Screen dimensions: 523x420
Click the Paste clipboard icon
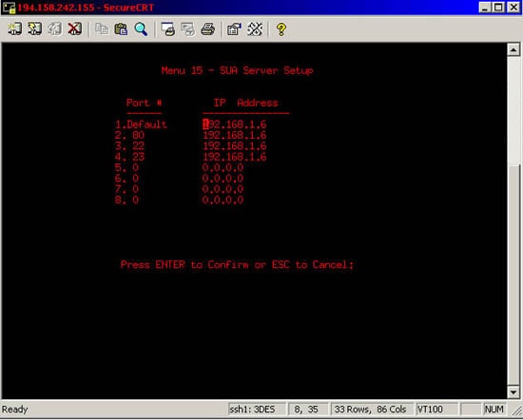pyautogui.click(x=121, y=29)
